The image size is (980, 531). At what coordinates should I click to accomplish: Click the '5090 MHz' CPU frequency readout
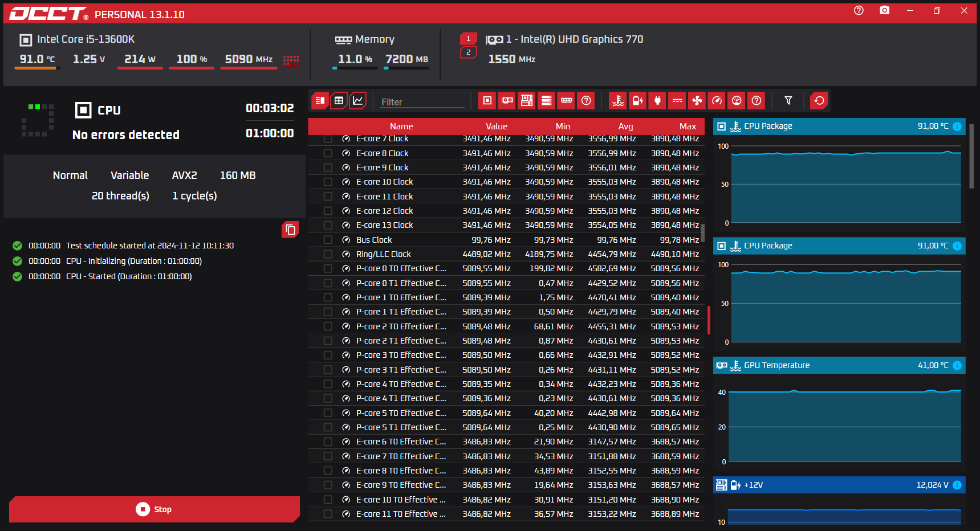point(249,59)
